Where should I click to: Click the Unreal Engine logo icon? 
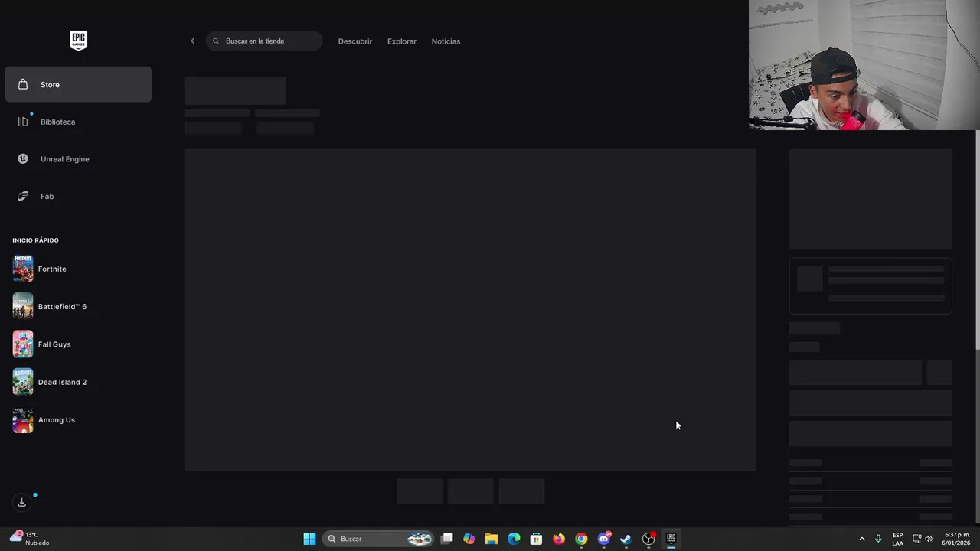tap(23, 159)
